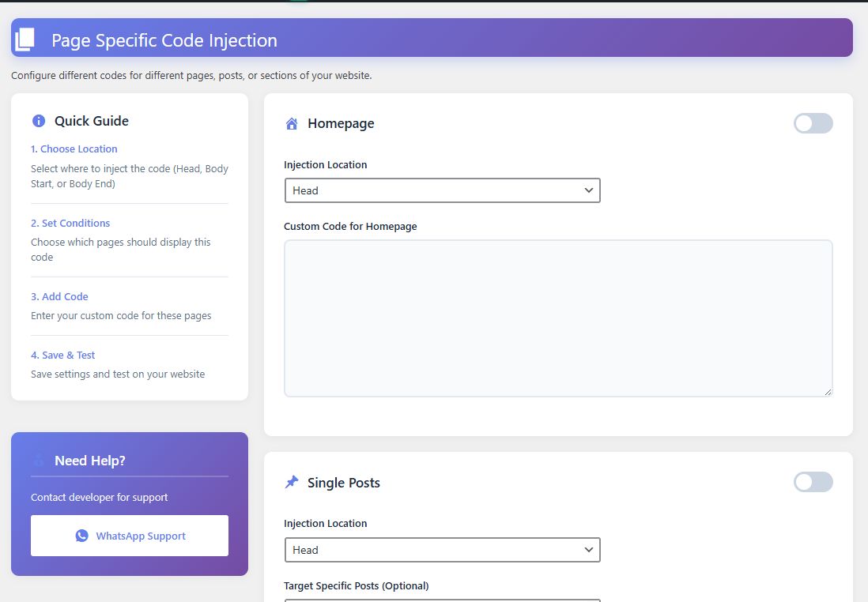Enable the Homepage code injection toggle
Viewport: 868px width, 602px height.
click(813, 123)
